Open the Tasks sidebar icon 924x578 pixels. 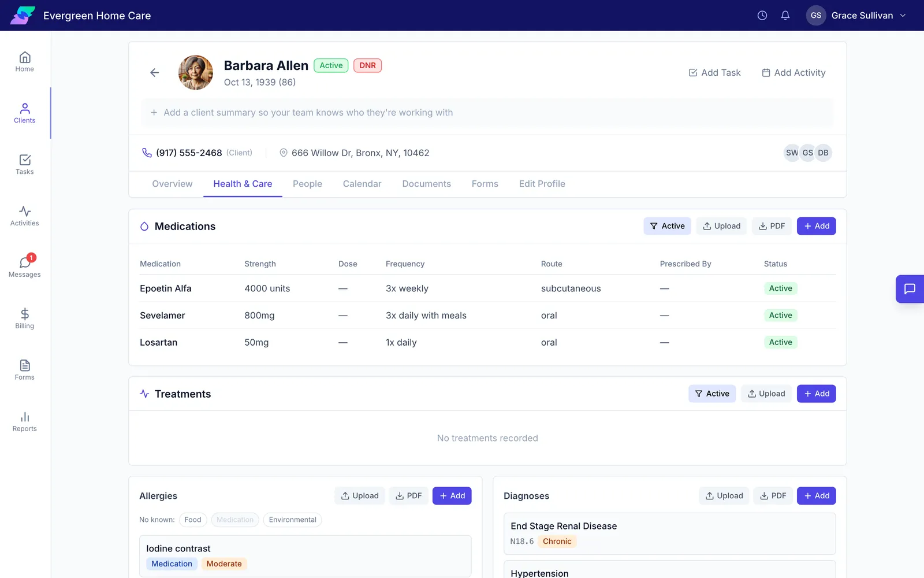[24, 165]
